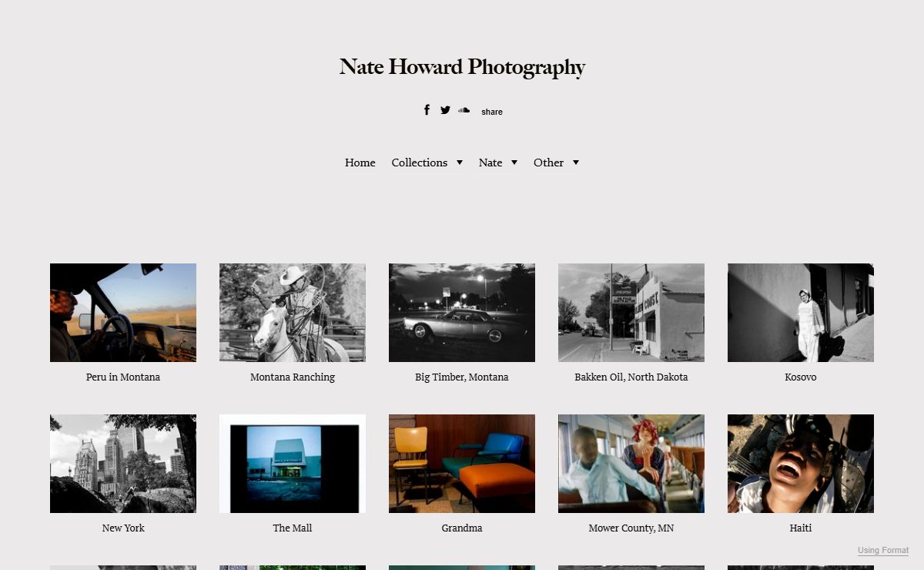Open the Collections menu
The image size is (924, 570).
[420, 163]
